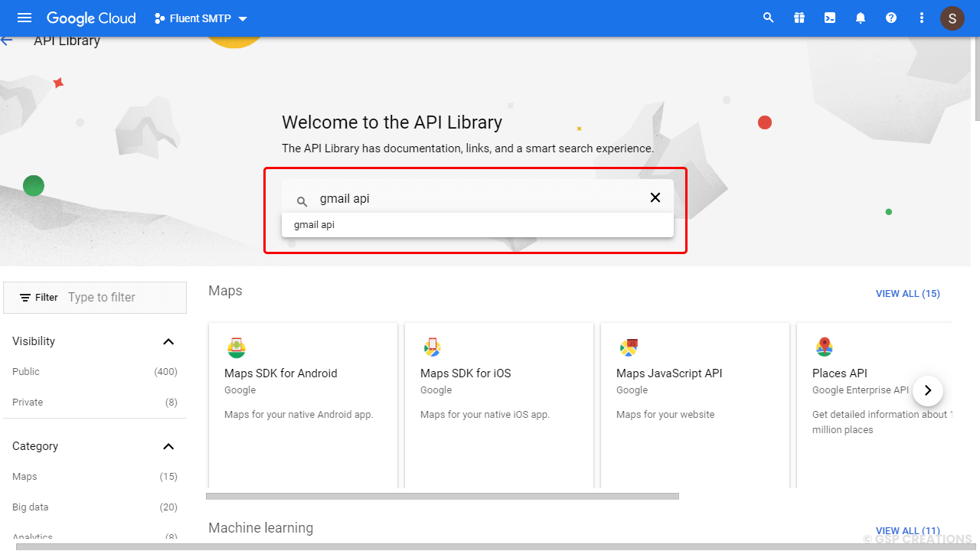
Task: Collapse the Visibility filter section
Action: pos(168,341)
